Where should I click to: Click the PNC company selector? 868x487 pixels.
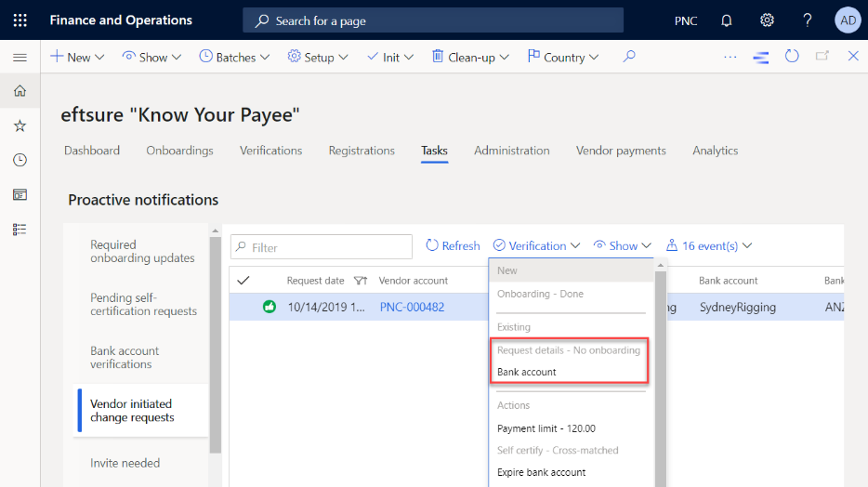pyautogui.click(x=685, y=21)
